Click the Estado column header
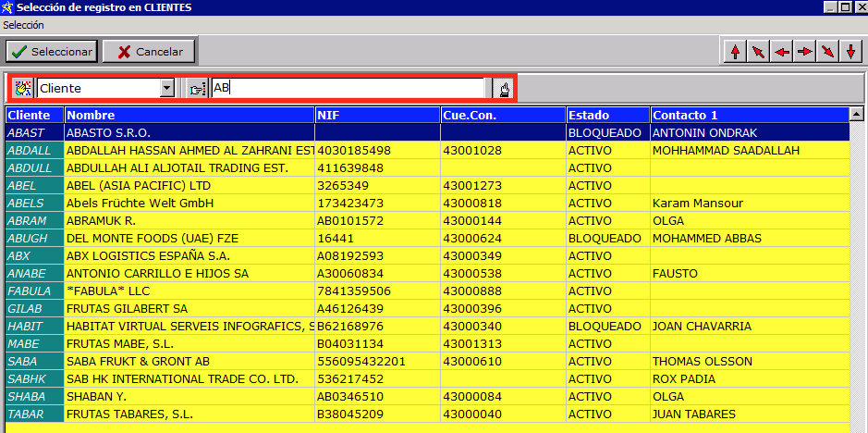Image resolution: width=868 pixels, height=433 pixels. tap(607, 115)
